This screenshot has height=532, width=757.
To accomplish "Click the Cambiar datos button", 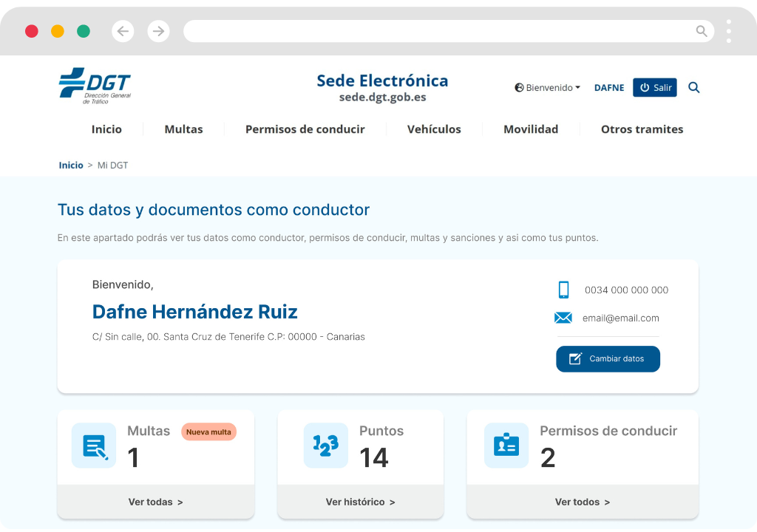I will (x=608, y=359).
